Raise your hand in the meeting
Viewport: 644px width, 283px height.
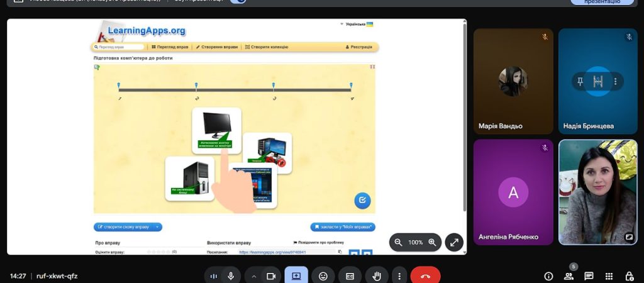(377, 276)
